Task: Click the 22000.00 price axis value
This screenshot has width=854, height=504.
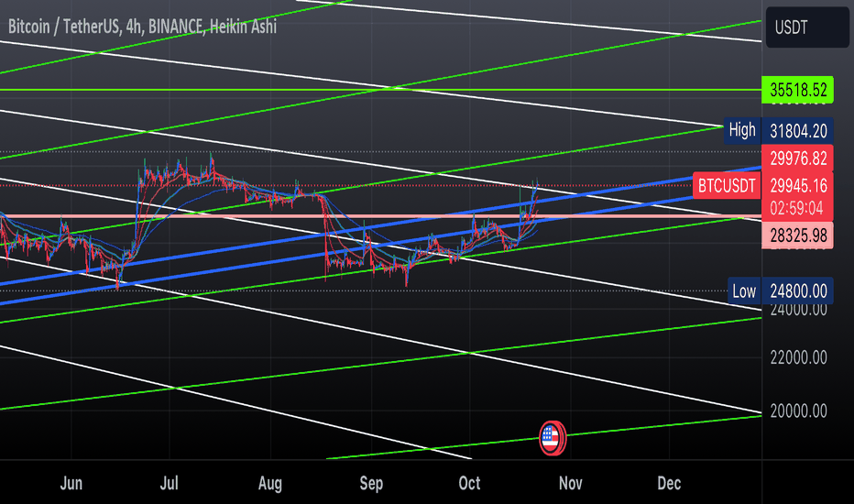Action: [x=798, y=358]
